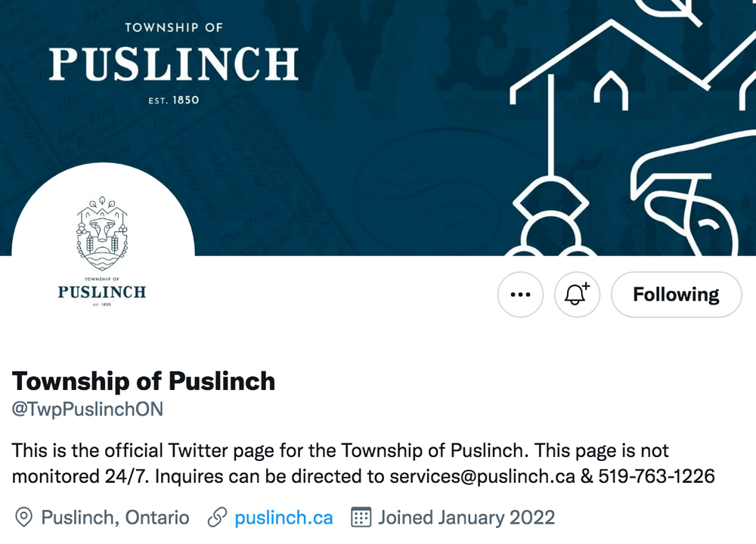Enable tweet notifications for this account

(x=576, y=295)
